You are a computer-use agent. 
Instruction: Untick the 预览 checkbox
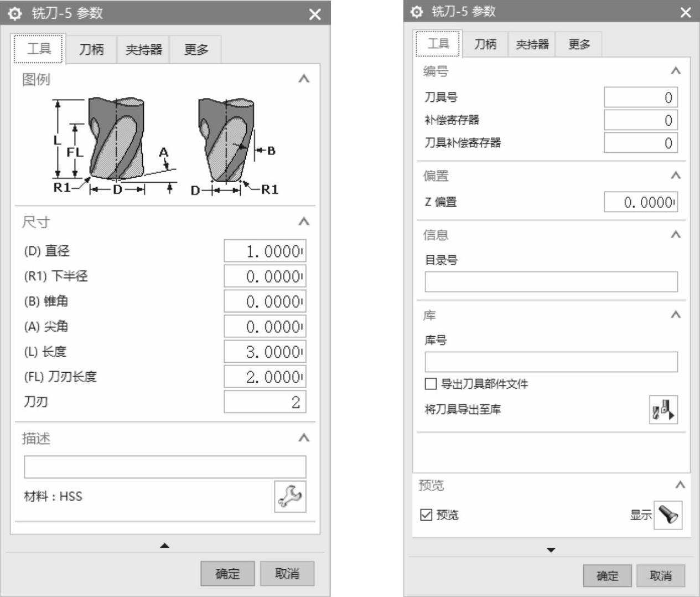click(426, 514)
